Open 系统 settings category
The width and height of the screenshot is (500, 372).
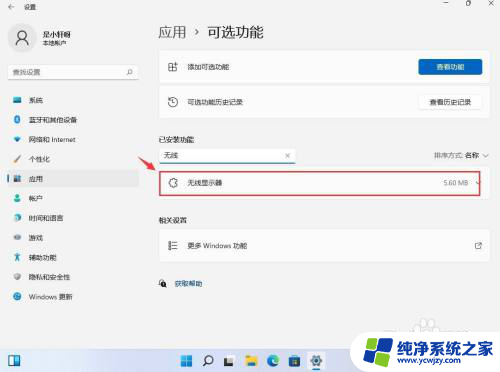(73, 100)
